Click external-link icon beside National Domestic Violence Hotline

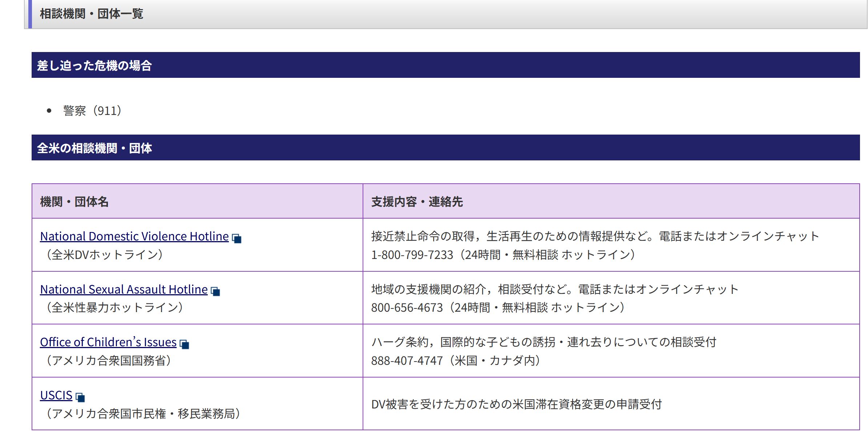237,239
